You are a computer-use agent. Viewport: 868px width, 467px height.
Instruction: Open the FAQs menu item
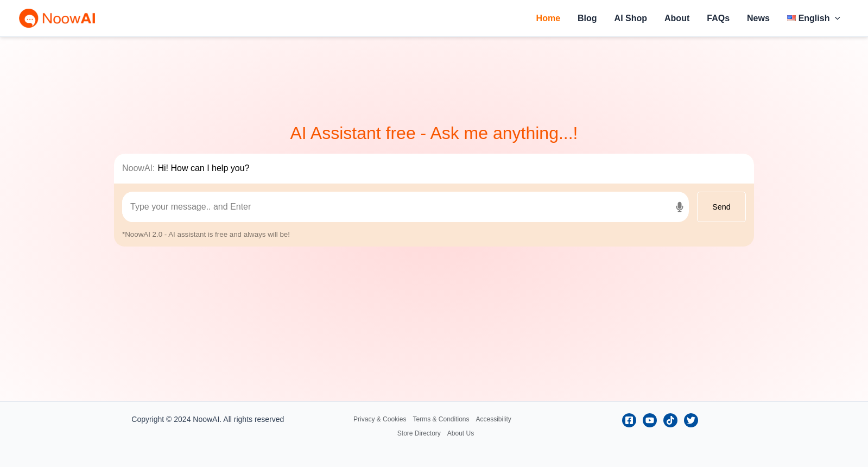718,18
